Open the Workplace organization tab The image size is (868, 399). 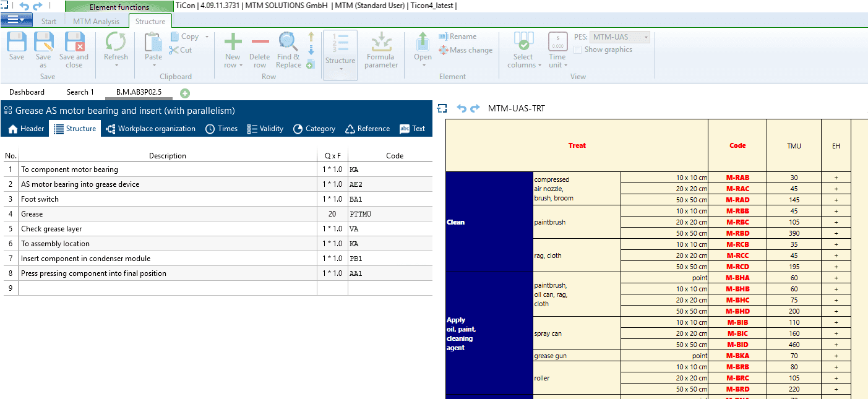pos(150,129)
